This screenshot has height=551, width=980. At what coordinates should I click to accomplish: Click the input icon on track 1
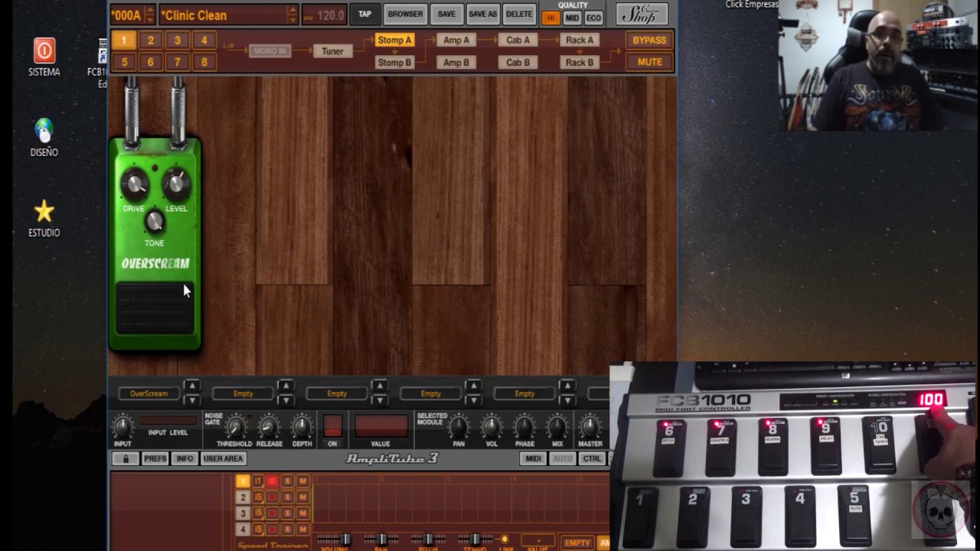[x=258, y=481]
